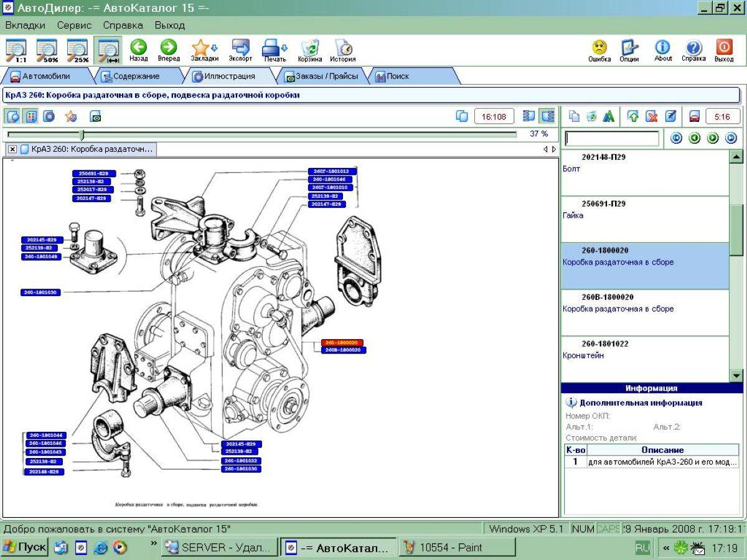Click the red car icon
Image resolution: width=747 pixels, height=560 pixels.
(694, 116)
